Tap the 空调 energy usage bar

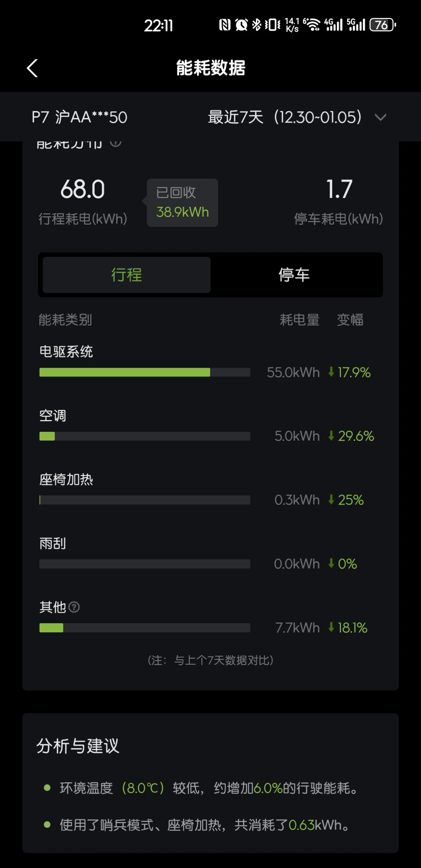click(145, 436)
